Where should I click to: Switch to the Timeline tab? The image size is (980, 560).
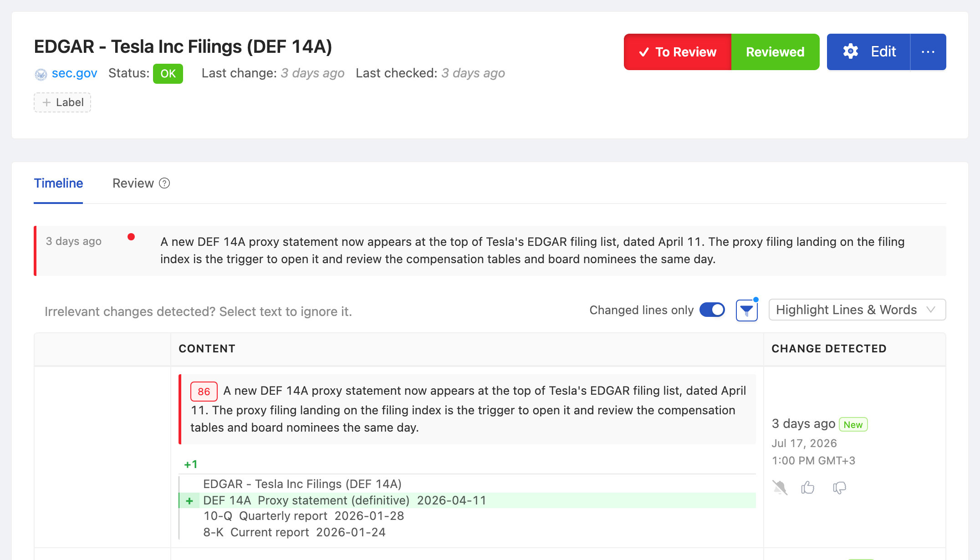[x=58, y=183]
